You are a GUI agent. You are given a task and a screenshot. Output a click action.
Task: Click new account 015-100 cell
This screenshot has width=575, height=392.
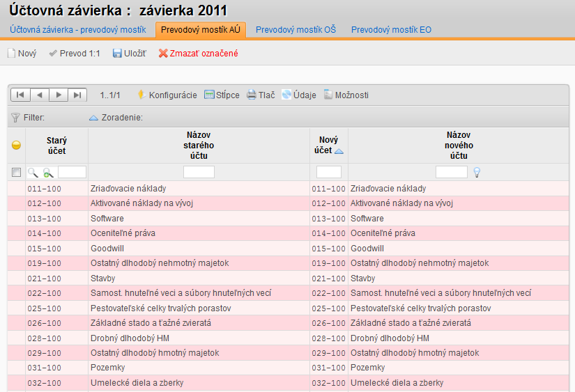click(x=328, y=249)
